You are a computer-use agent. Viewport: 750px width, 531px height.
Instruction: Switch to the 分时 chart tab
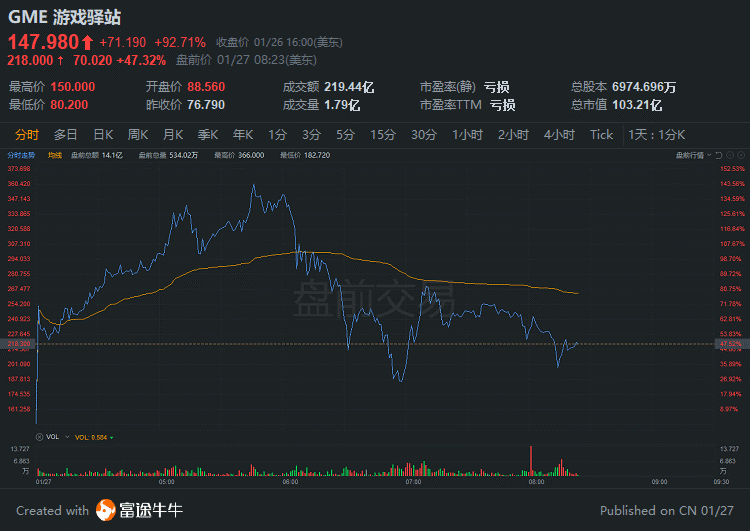(x=27, y=135)
